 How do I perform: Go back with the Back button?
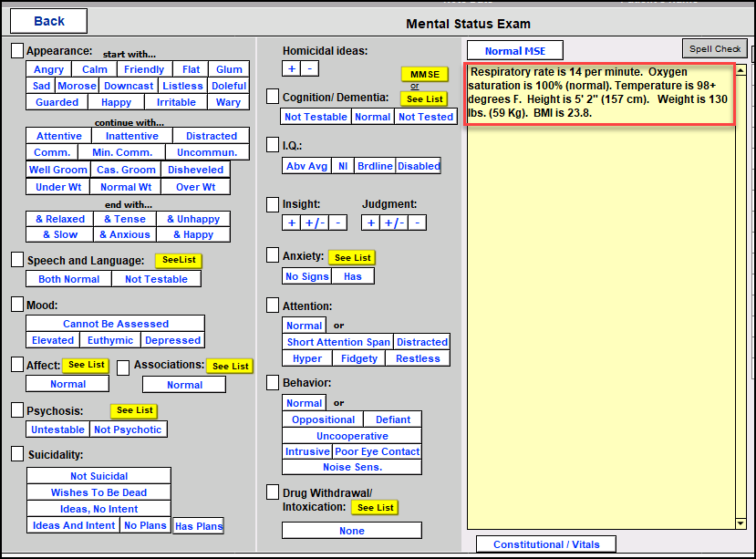[49, 21]
